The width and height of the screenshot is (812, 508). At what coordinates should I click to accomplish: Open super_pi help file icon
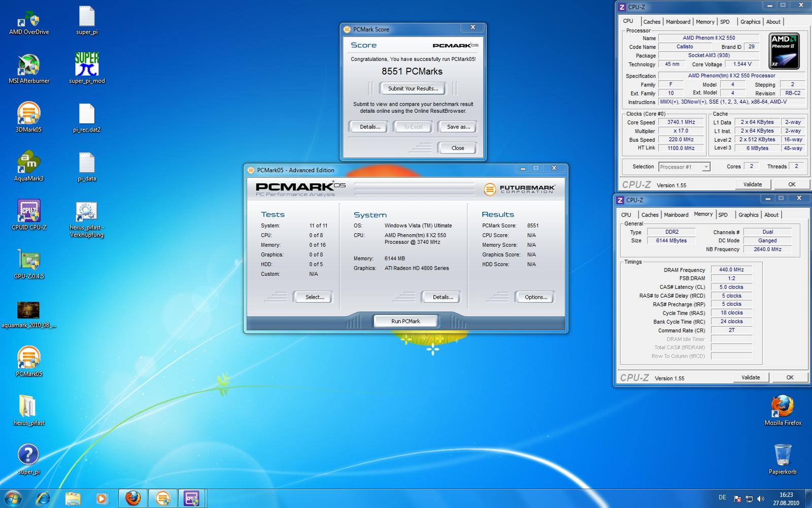[x=29, y=459]
